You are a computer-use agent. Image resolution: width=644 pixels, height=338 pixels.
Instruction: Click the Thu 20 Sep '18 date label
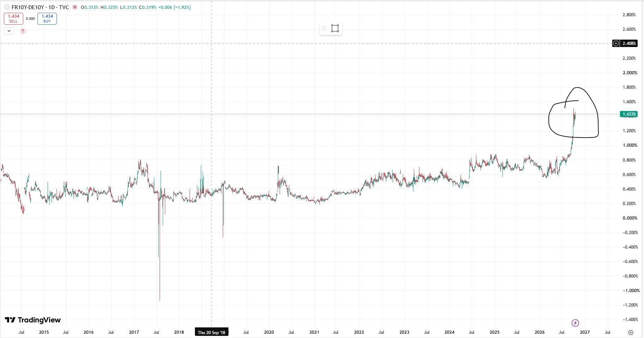(211, 332)
